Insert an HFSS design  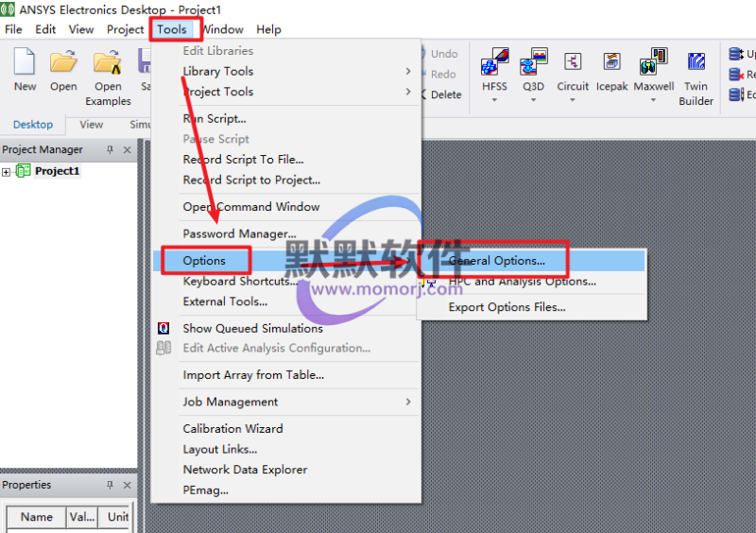[x=494, y=64]
